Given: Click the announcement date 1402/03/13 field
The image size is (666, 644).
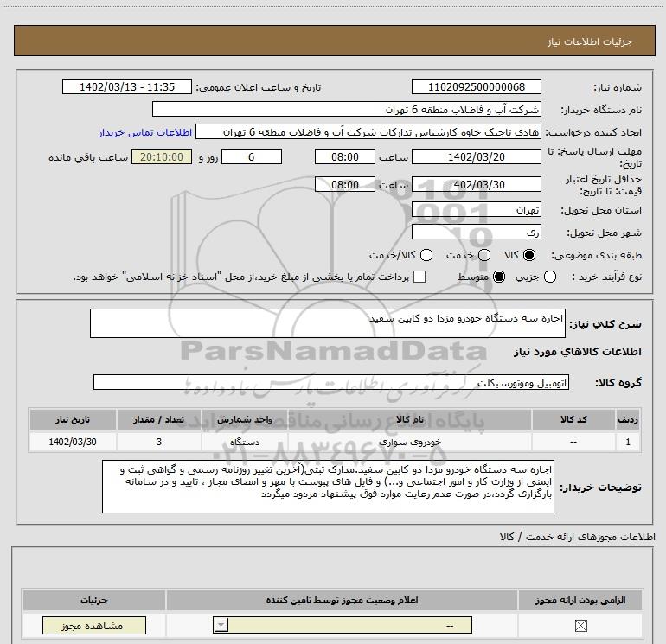Looking at the screenshot, I should tap(127, 86).
